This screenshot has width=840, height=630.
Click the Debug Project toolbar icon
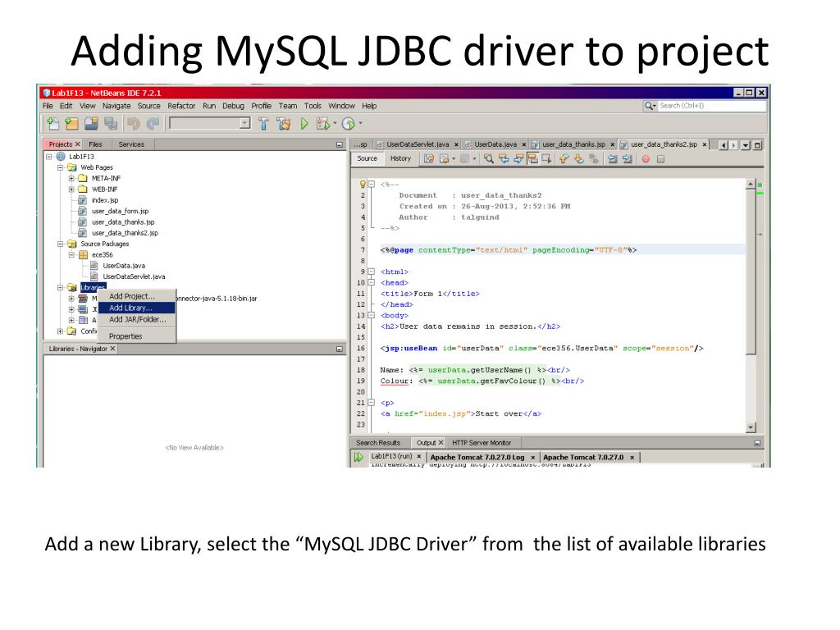click(322, 124)
